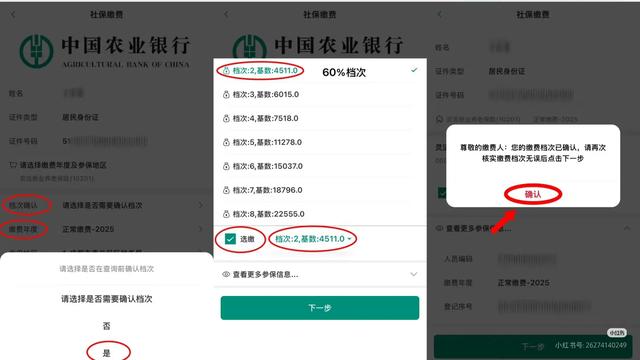Image resolution: width=640 pixels, height=360 pixels.
Task: Click 确认 in the confirmation dialog
Action: pyautogui.click(x=533, y=194)
